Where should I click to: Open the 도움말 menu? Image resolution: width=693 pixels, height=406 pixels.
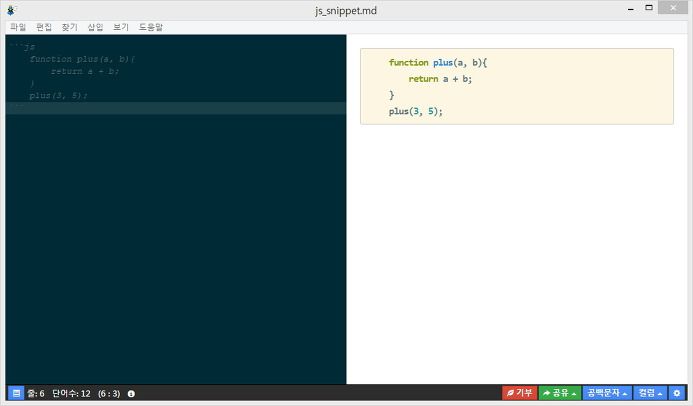151,27
